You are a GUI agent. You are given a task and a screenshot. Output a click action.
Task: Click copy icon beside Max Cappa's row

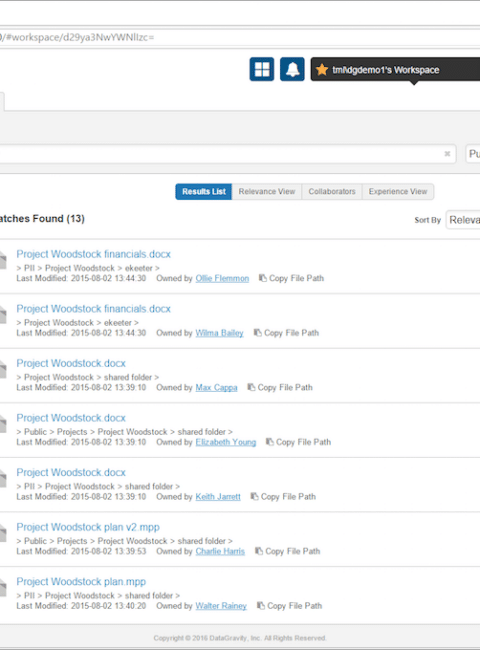click(251, 387)
